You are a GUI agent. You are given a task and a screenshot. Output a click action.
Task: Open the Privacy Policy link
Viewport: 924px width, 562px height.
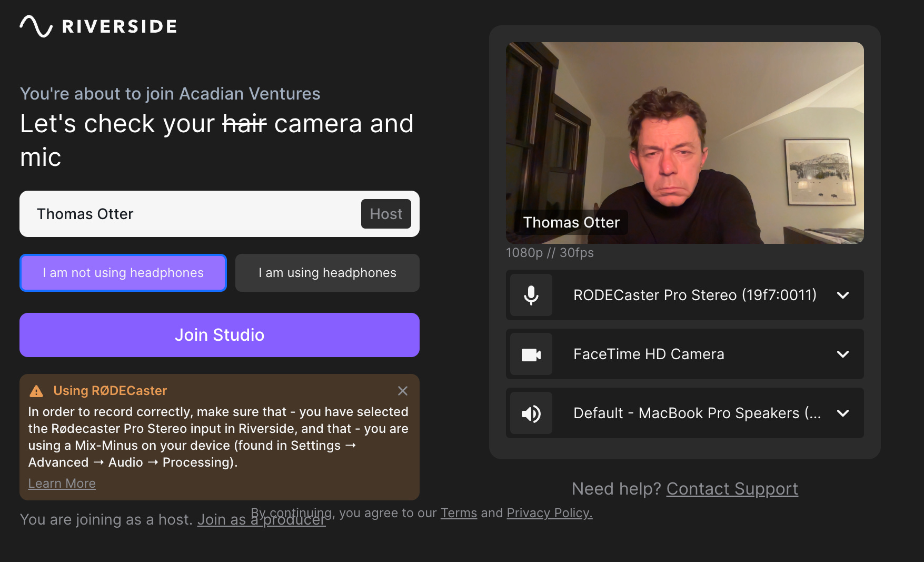pos(550,513)
